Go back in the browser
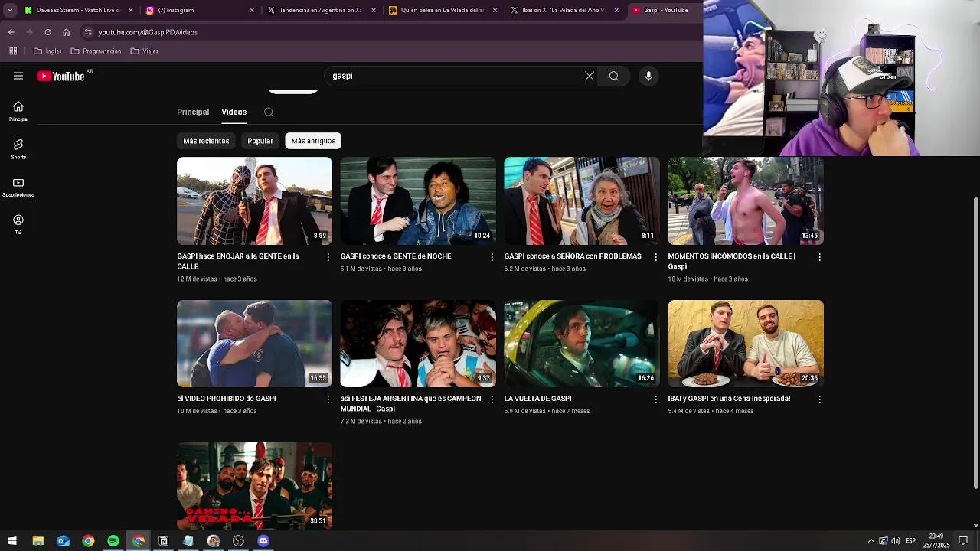This screenshot has width=980, height=551. [11, 32]
